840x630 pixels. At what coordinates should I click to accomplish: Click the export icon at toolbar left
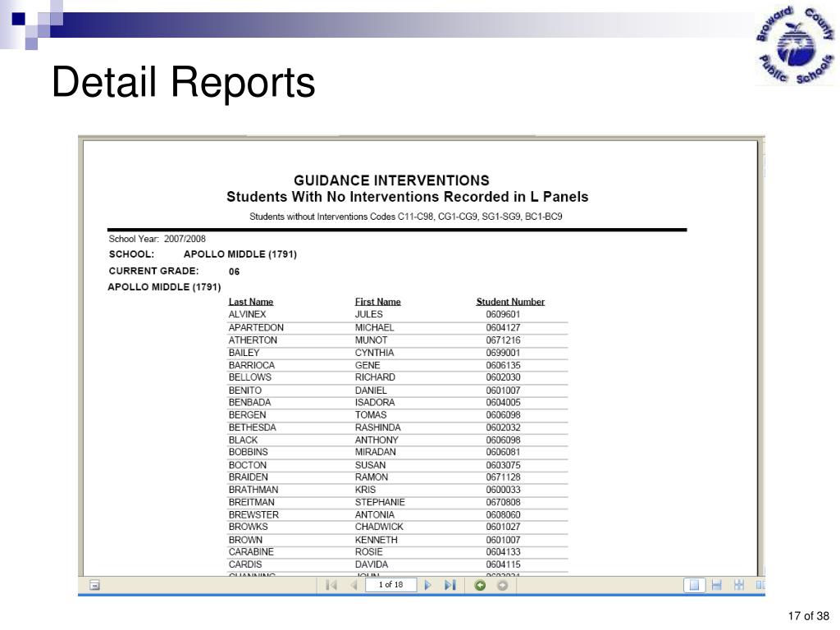94,585
